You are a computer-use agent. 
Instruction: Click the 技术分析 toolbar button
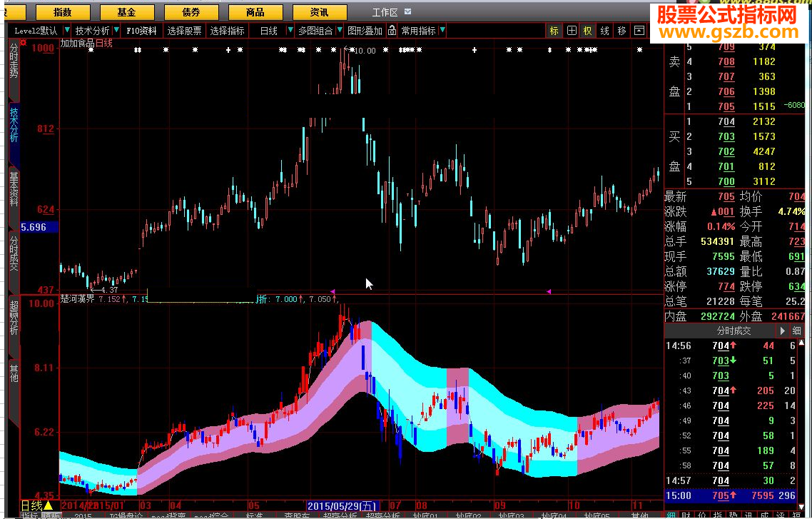tap(92, 31)
